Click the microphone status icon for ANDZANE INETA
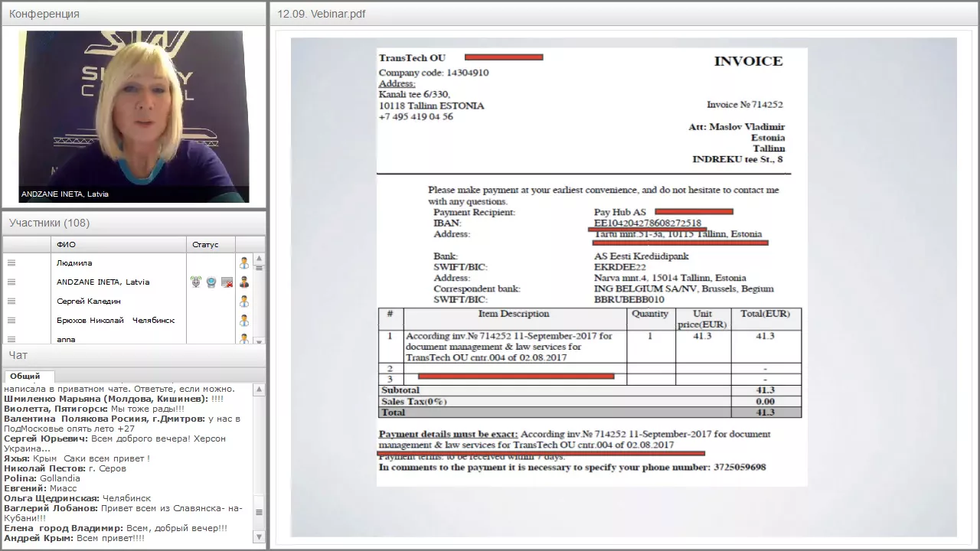The height and width of the screenshot is (551, 980). [x=196, y=282]
